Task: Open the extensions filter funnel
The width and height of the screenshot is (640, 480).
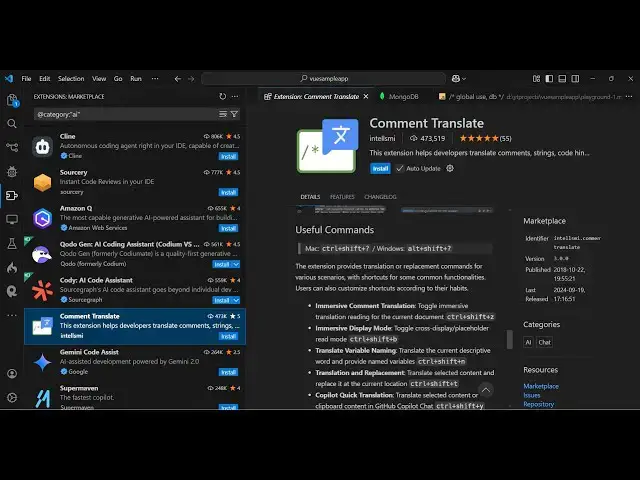Action: 234,114
